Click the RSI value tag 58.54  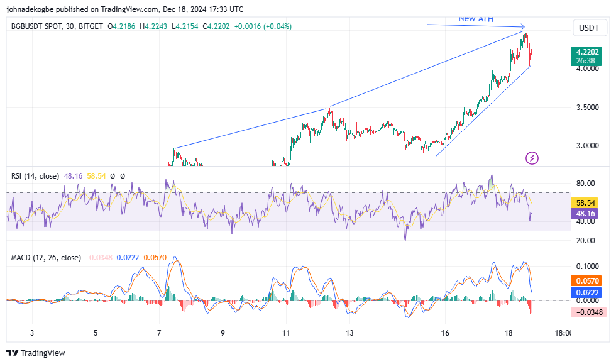coord(585,203)
